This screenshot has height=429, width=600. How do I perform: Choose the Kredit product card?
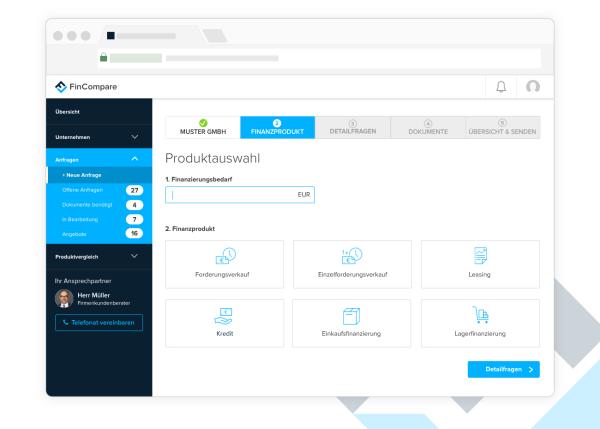click(x=225, y=323)
